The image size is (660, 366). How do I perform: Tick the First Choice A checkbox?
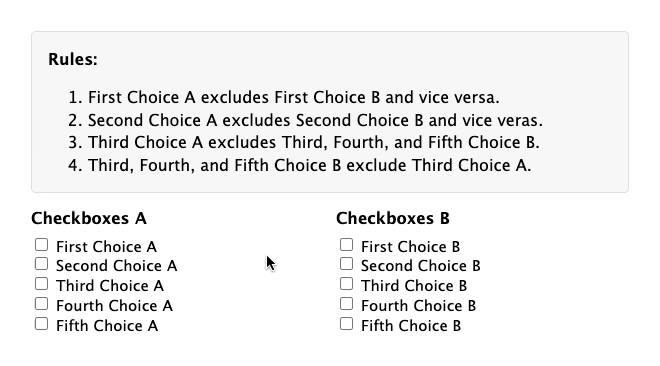[41, 245]
